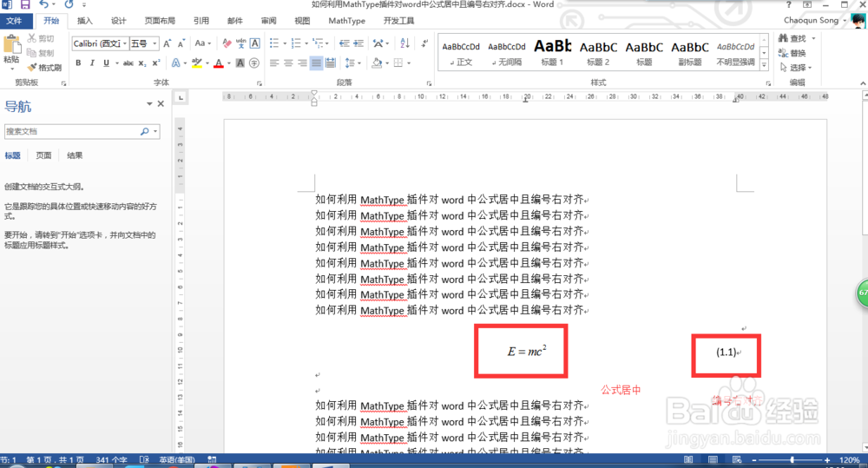Switch to Web Layout view in status bar

coord(737,459)
